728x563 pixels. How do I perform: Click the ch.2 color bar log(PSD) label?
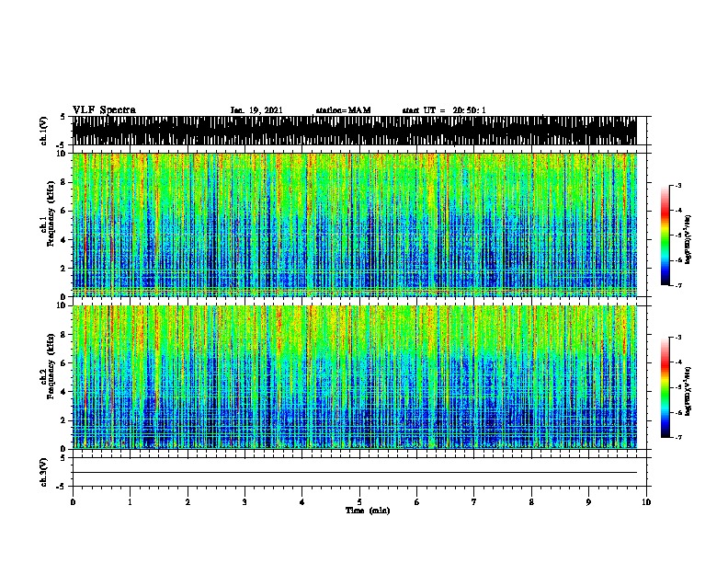[x=688, y=392]
